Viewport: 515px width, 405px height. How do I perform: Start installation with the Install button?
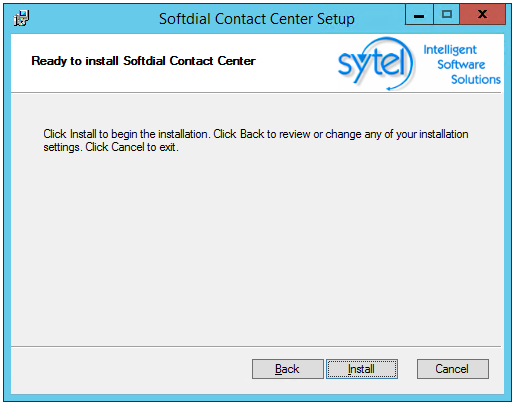pos(362,369)
